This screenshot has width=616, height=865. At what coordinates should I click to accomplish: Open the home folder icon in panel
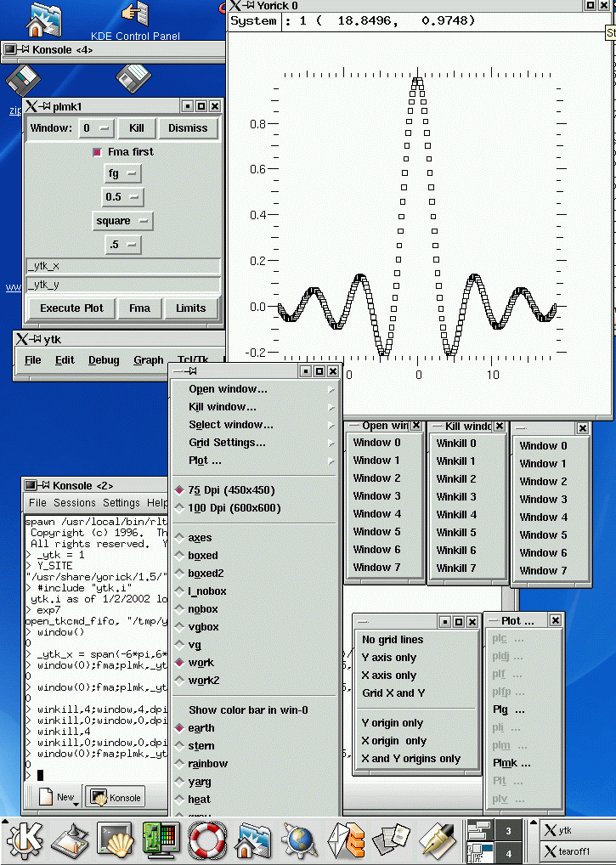(253, 840)
